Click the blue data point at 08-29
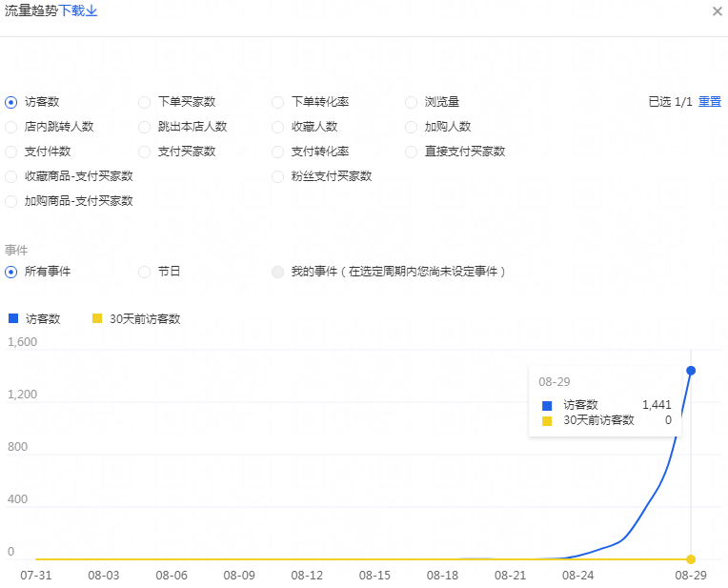Viewport: 728px width, 588px height. click(691, 370)
